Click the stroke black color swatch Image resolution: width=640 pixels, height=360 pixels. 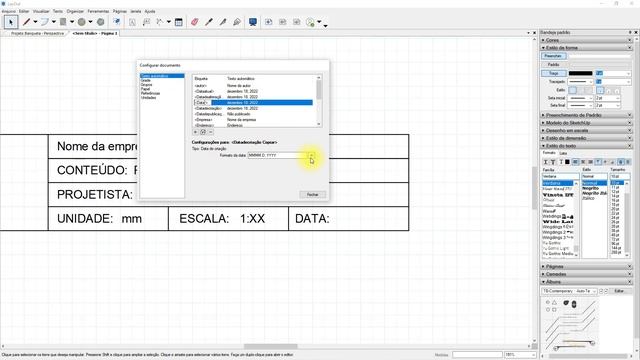tap(580, 73)
